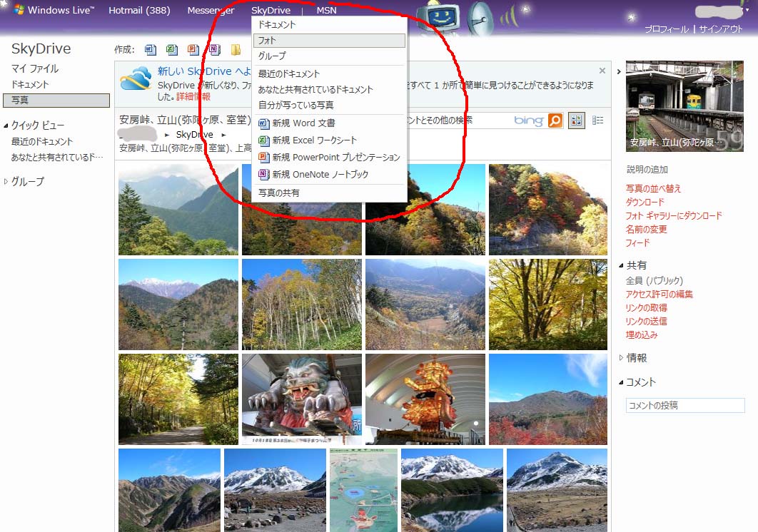Select フォト in the SkyDrive dropdown menu
The image size is (758, 532).
[x=329, y=41]
